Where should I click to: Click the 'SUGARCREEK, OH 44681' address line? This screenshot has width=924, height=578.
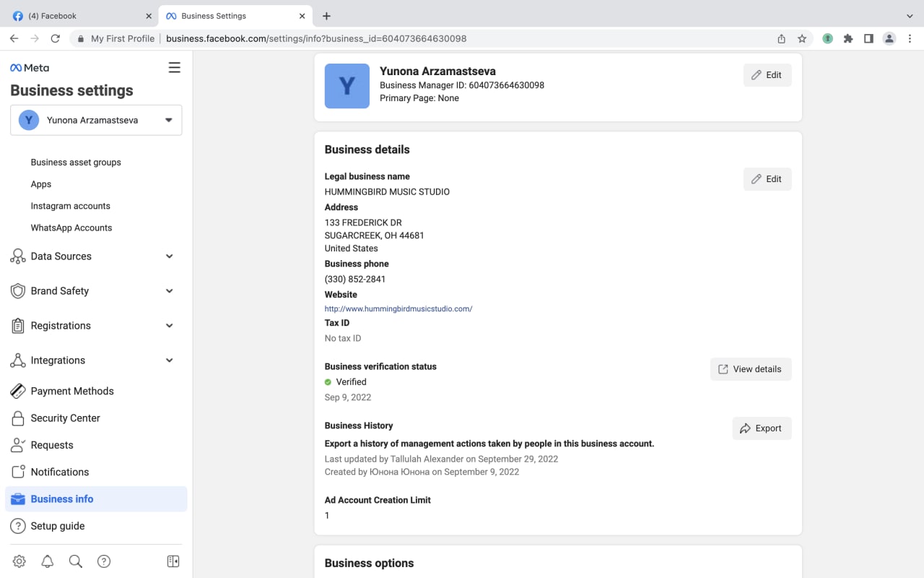375,236
